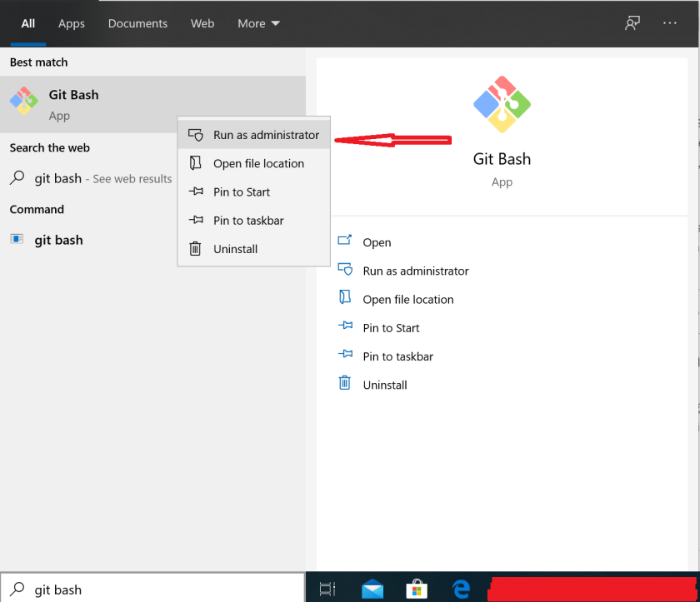Switch to the Web search tab
This screenshot has width=700, height=602.
coord(202,23)
